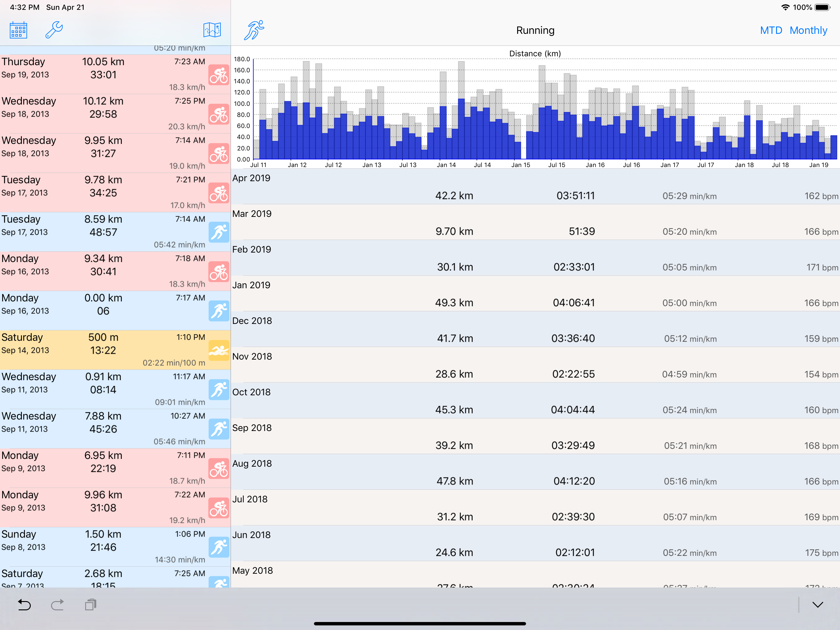Open Saturday Sep 14, 2013 swim entry
Viewport: 840px width, 630px height.
(115, 350)
